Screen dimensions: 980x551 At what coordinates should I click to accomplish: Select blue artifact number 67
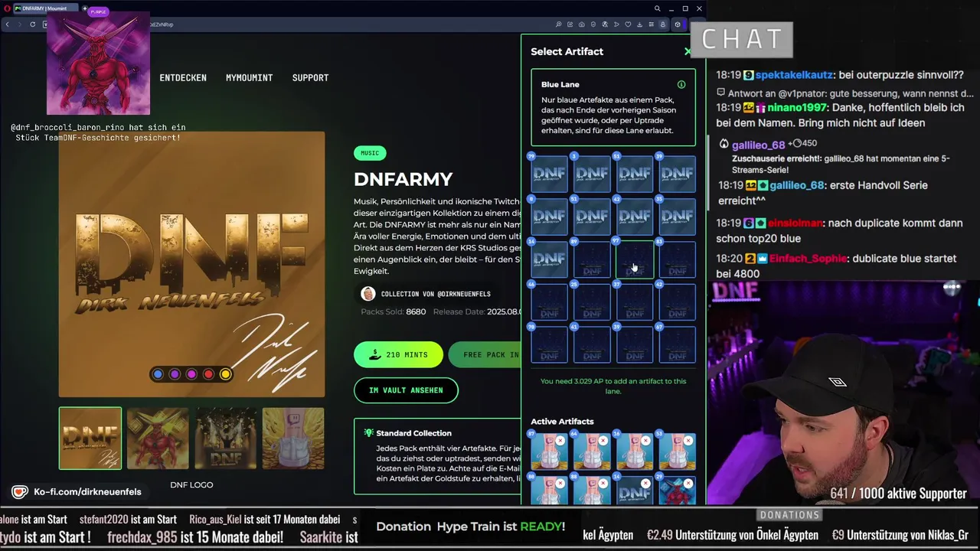click(x=678, y=344)
